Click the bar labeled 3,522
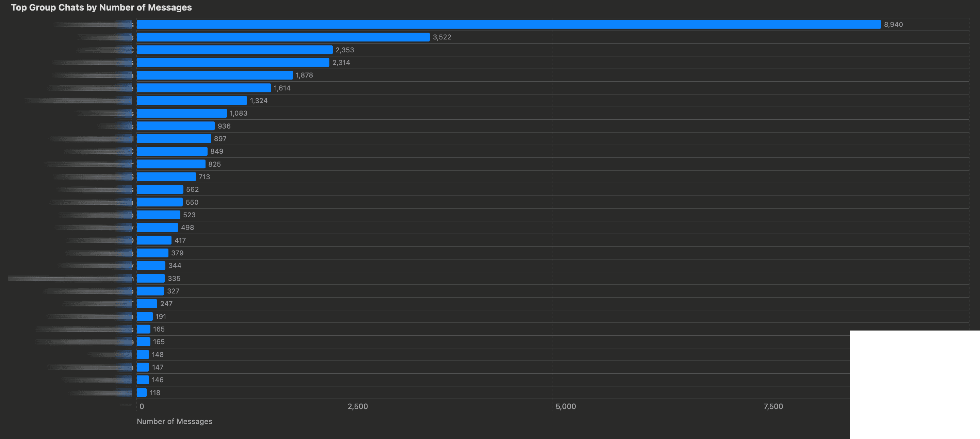This screenshot has width=980, height=439. 283,37
